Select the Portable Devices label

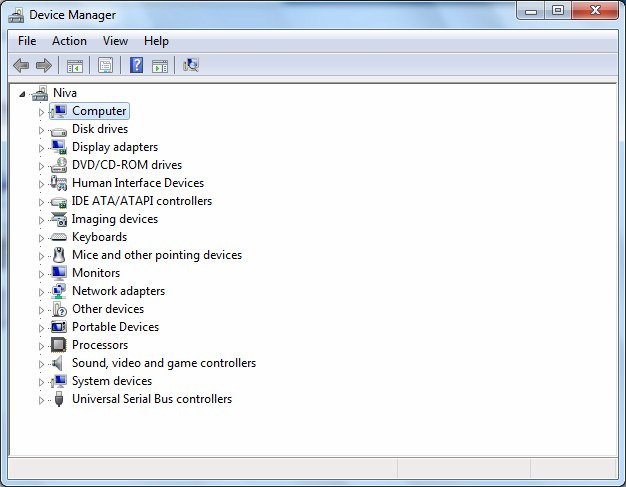coord(115,327)
